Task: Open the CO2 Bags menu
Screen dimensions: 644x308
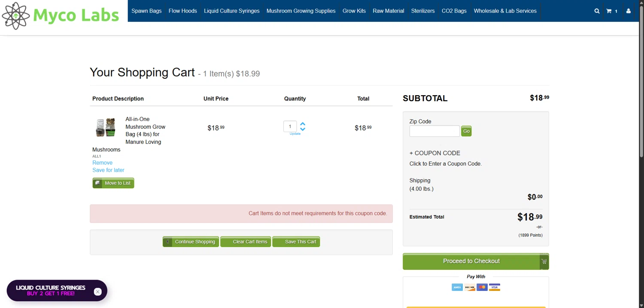Action: (454, 11)
